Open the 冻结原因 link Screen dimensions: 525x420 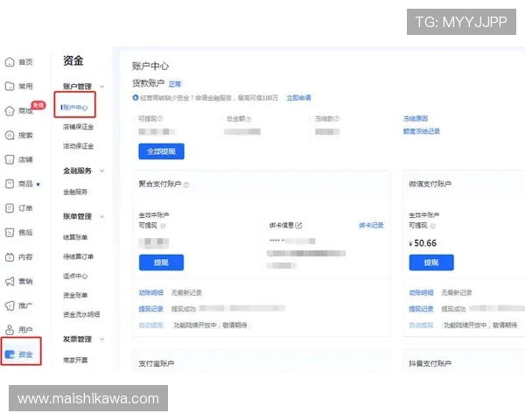click(x=416, y=119)
